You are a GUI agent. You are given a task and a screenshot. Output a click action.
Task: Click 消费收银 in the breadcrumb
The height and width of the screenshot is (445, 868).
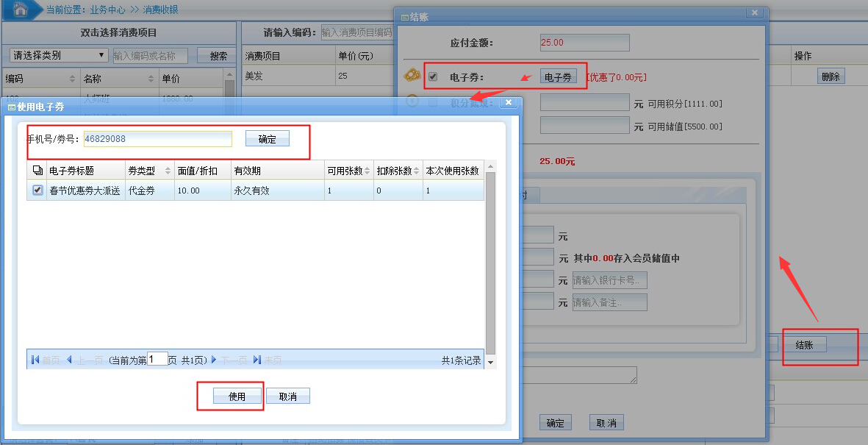(160, 10)
